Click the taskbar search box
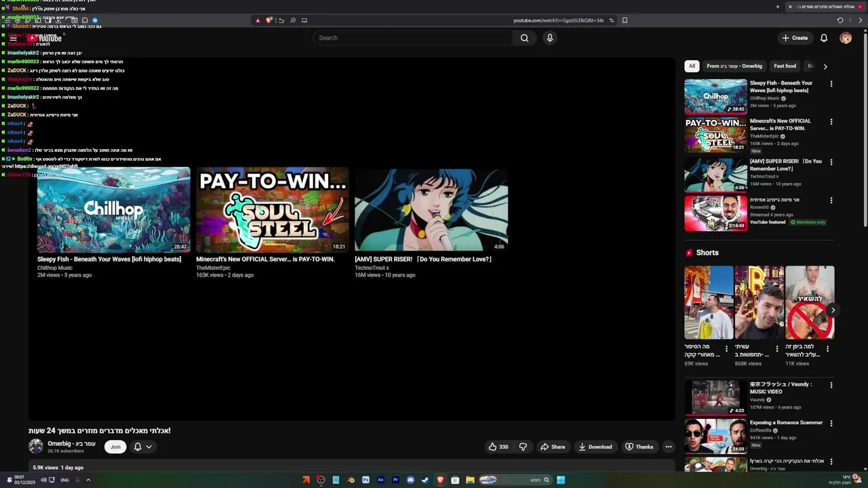 (517, 480)
